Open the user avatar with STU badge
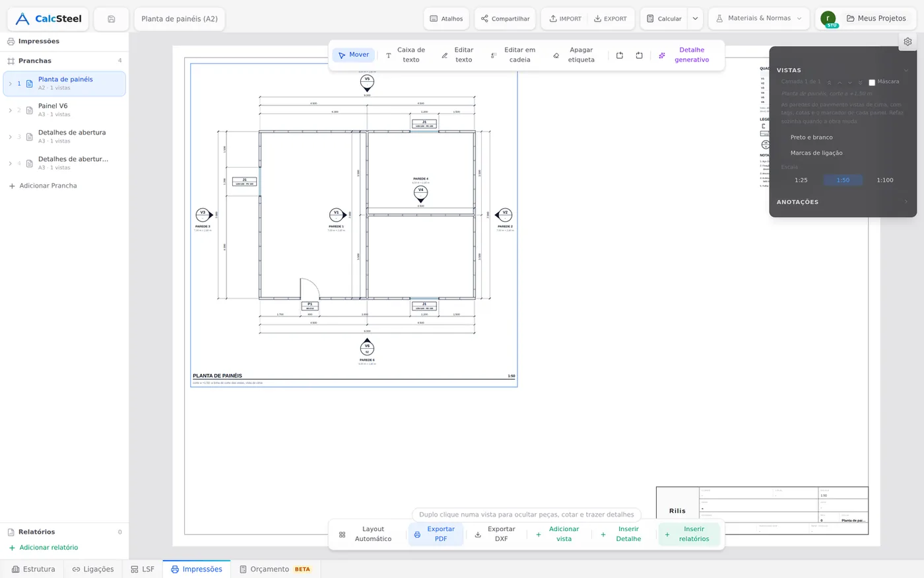Screen dimensions: 924x578 (828, 19)
